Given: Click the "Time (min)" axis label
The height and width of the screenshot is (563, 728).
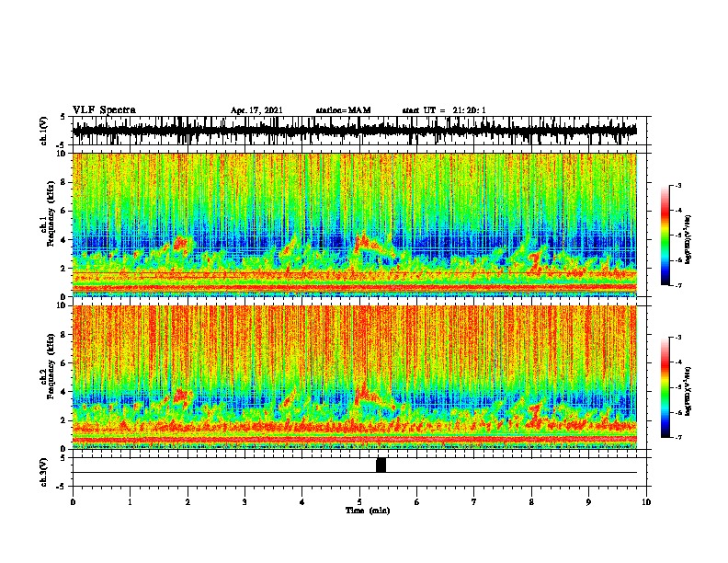Looking at the screenshot, I should [x=368, y=511].
